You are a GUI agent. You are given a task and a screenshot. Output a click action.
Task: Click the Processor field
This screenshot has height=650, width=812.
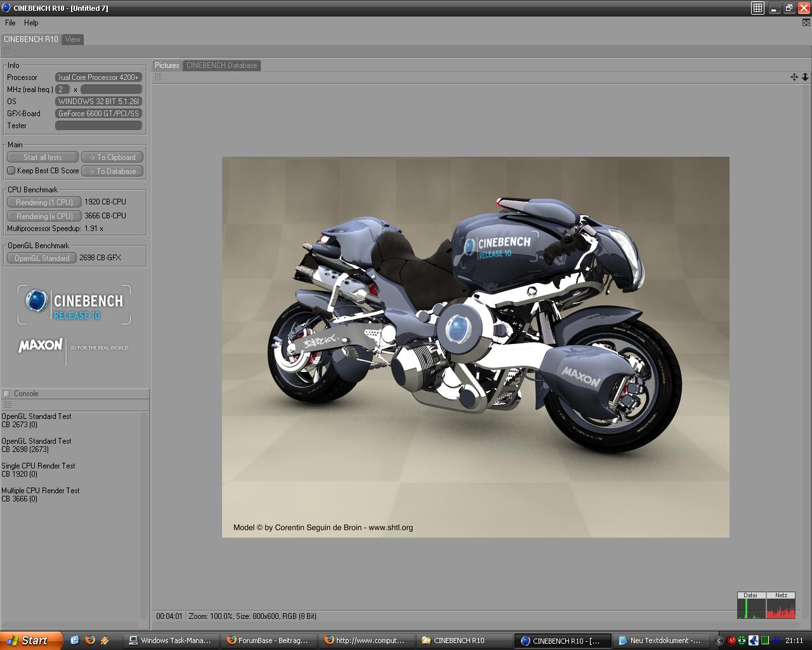click(98, 77)
